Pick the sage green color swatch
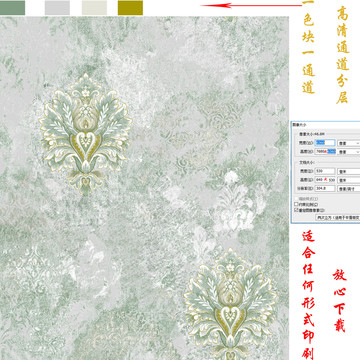360x360 pixels. pyautogui.click(x=12, y=8)
